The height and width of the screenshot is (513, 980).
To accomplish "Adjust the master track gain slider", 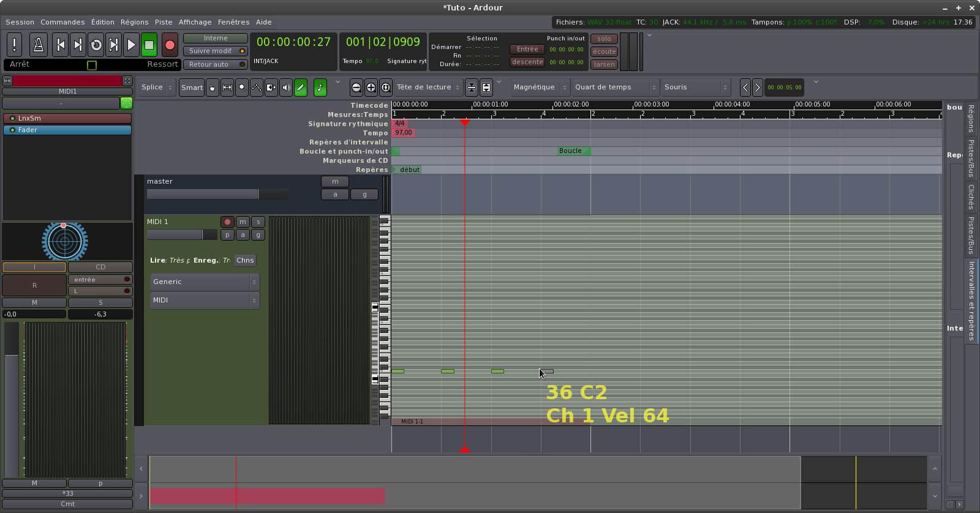I will tap(217, 194).
